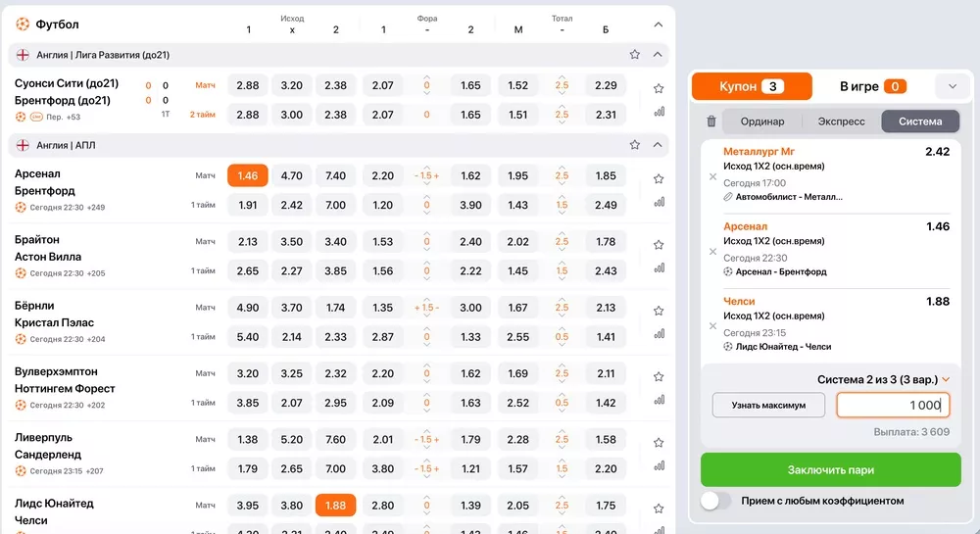980x534 pixels.
Task: Click the Заключить пари button
Action: coord(830,470)
